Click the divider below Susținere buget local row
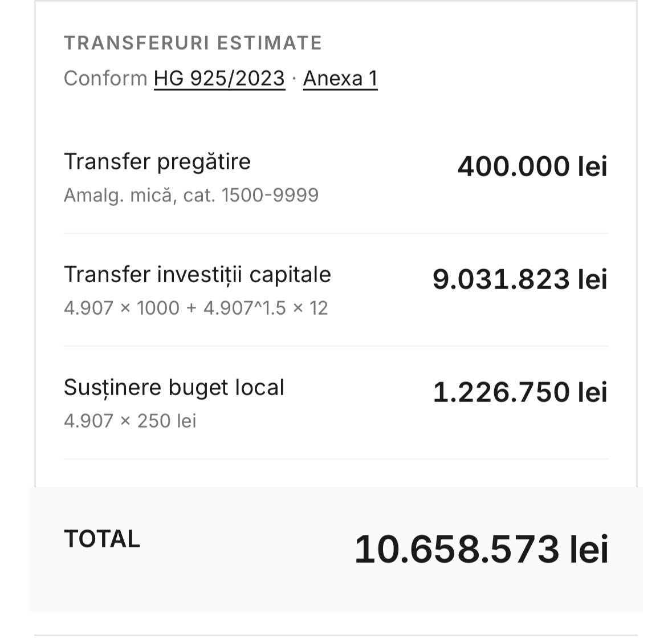This screenshot has width=672, height=638. pos(336,459)
